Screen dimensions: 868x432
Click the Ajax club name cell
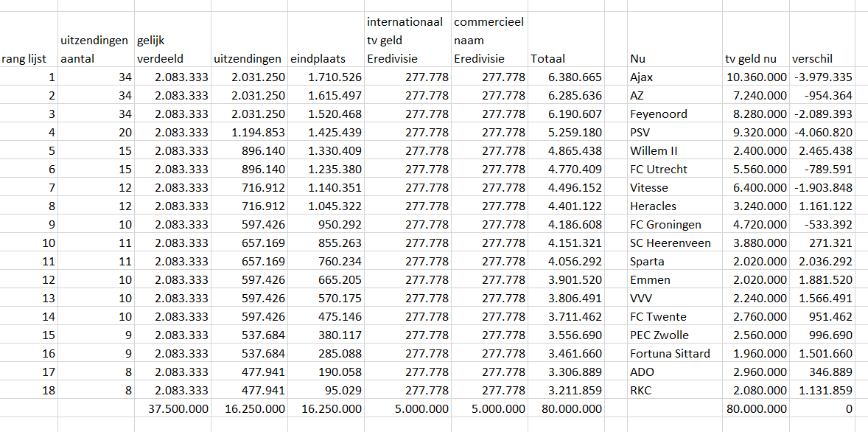(x=674, y=77)
